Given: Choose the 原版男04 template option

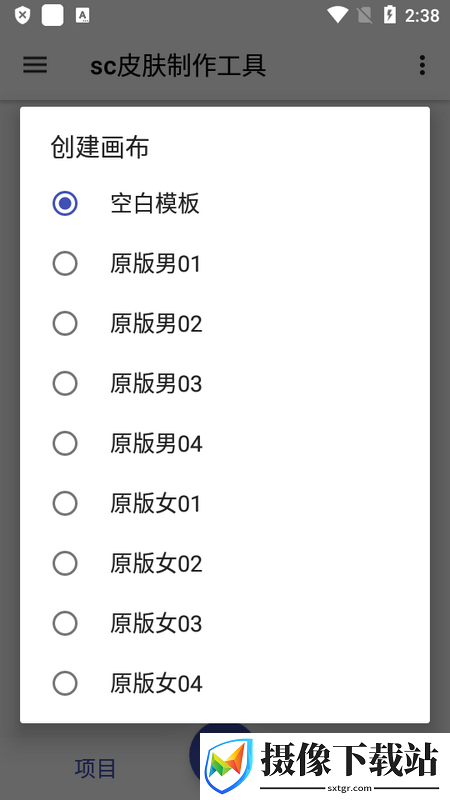Looking at the screenshot, I should click(x=224, y=443).
